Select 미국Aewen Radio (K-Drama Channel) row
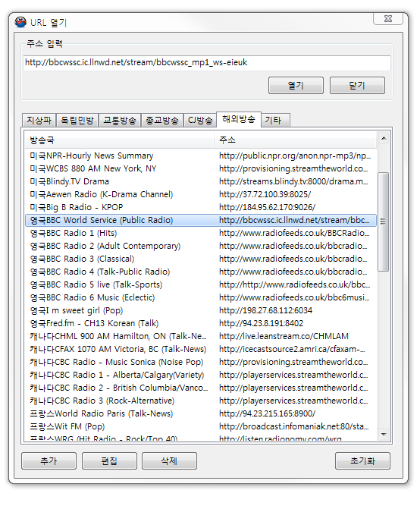 [x=201, y=195]
